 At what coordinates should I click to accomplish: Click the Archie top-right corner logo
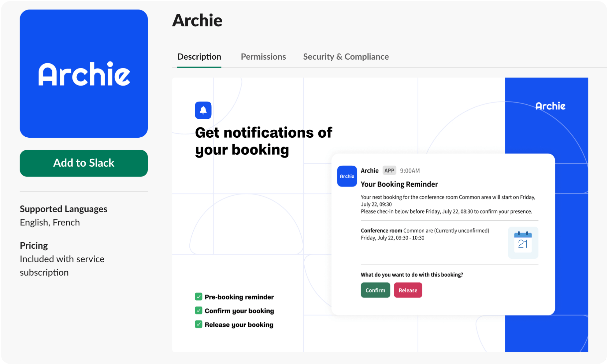tap(550, 106)
